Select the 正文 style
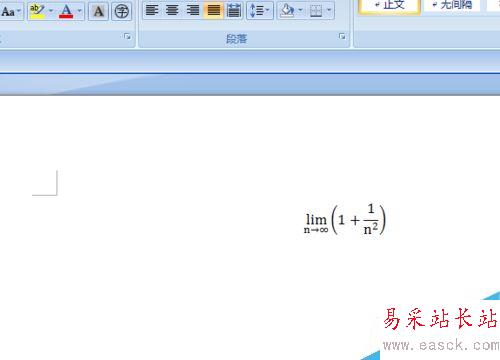This screenshot has width=500, height=360. click(x=389, y=6)
